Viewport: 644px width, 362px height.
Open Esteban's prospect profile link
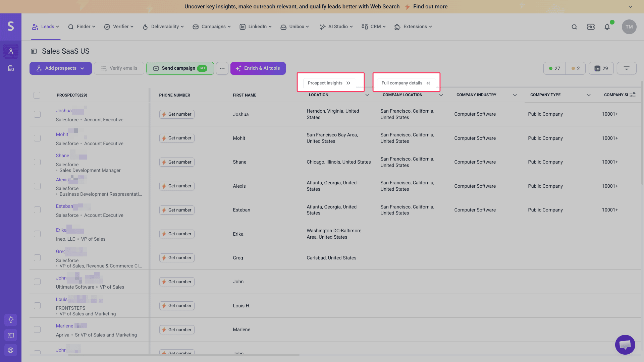point(64,206)
